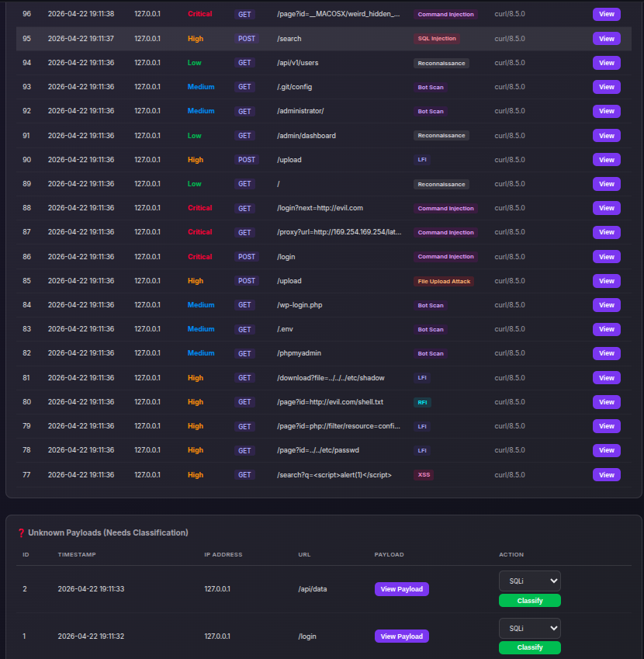Screen dimensions: 644x659
Task: View entry 81 /etc/shadow download request
Action: pyautogui.click(x=606, y=378)
